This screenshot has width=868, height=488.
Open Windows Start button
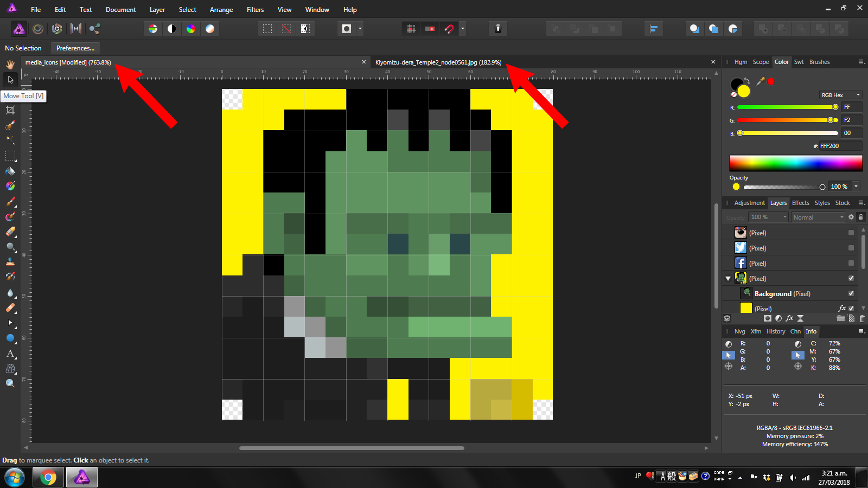[15, 478]
